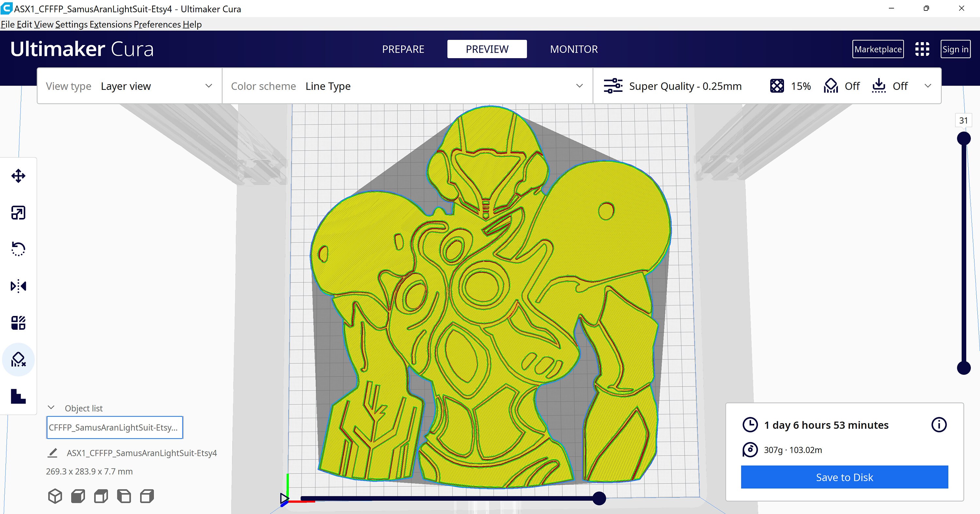Click the 15% infill value

coord(801,86)
